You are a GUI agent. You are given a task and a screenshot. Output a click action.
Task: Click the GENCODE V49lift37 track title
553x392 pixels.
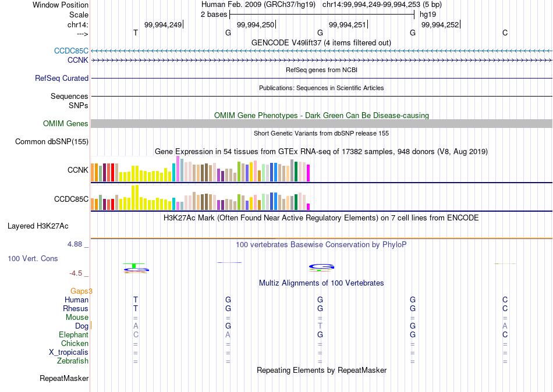[x=321, y=42]
